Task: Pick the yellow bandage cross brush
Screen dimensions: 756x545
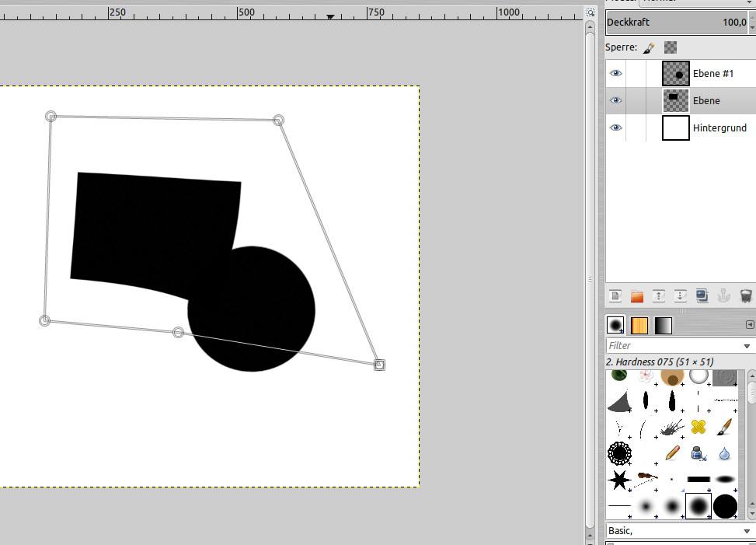Action: tap(698, 426)
